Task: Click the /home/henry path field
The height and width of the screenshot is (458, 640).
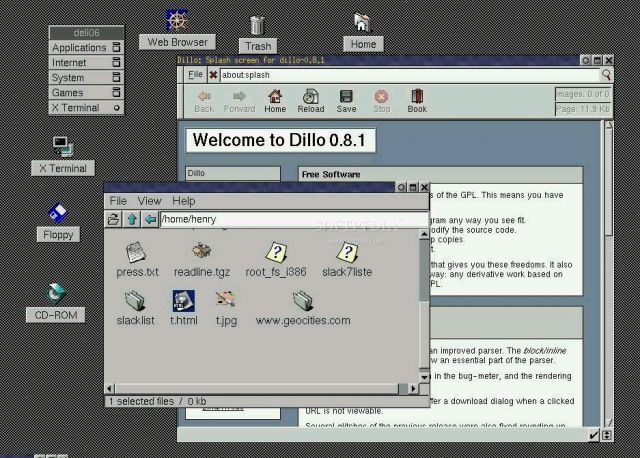Action: pos(294,220)
